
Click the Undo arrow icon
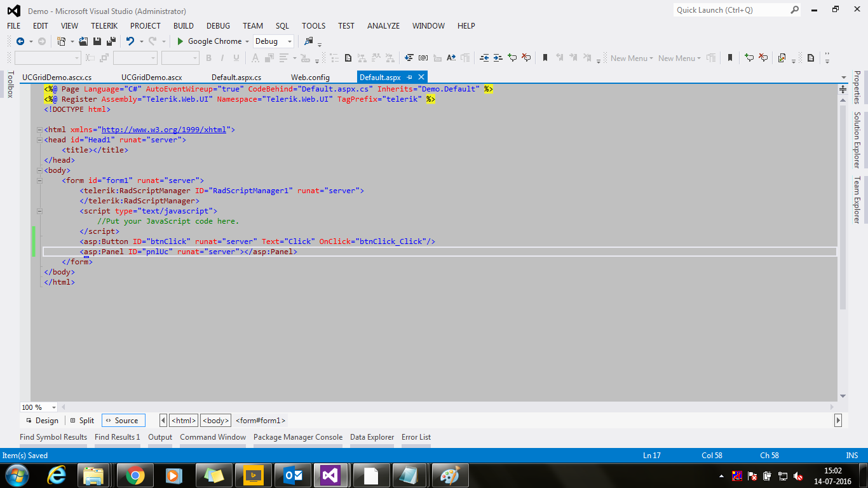click(x=130, y=41)
